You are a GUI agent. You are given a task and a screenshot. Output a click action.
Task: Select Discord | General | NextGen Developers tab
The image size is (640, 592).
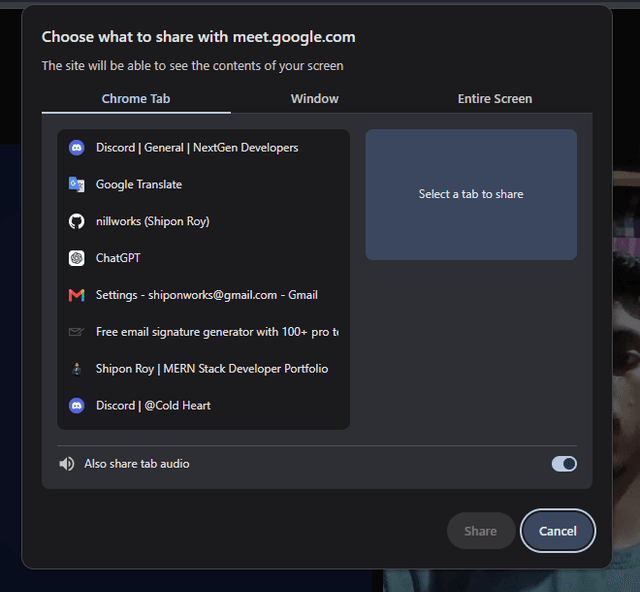tap(203, 148)
